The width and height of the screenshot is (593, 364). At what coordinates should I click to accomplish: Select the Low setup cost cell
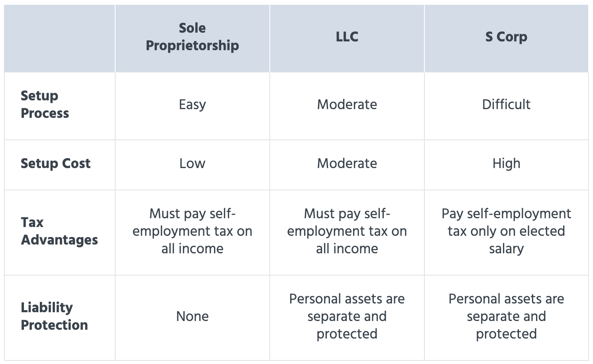point(192,164)
